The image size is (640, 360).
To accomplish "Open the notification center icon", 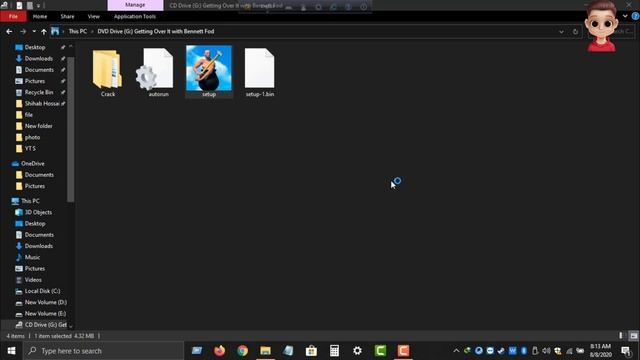I will tap(626, 351).
